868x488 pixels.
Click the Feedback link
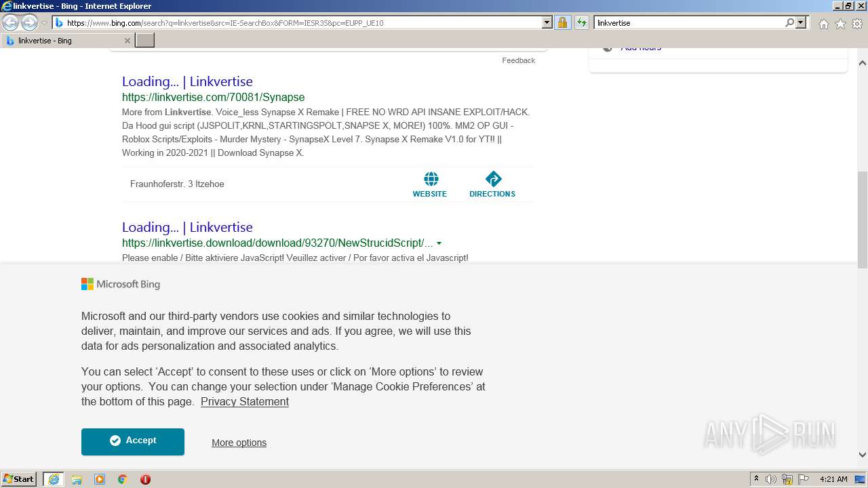click(518, 60)
